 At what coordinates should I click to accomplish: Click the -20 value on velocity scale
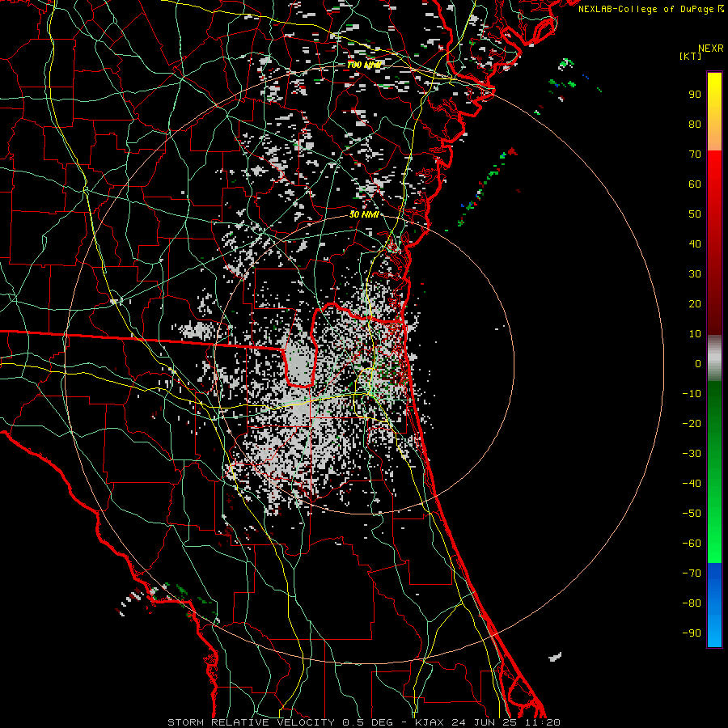click(692, 424)
